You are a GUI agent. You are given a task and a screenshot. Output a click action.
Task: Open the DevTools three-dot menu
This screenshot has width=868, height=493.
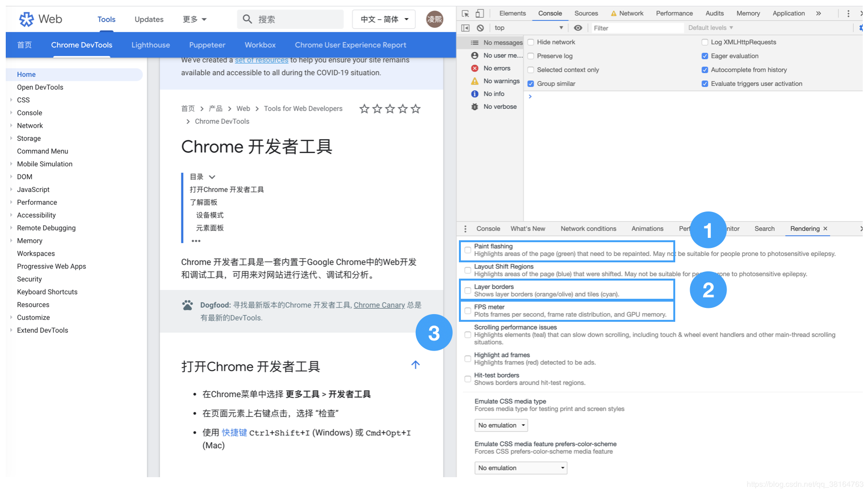pyautogui.click(x=848, y=13)
